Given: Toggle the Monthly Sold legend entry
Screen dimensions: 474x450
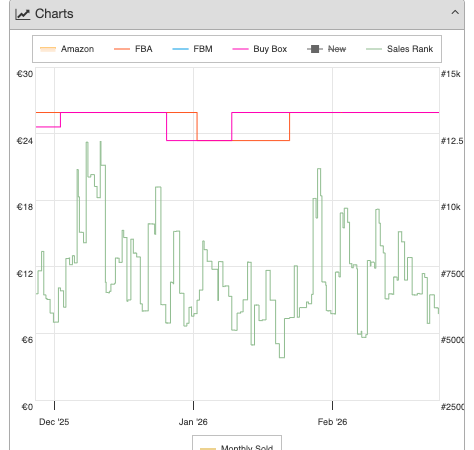Looking at the screenshot, I should pyautogui.click(x=237, y=447).
